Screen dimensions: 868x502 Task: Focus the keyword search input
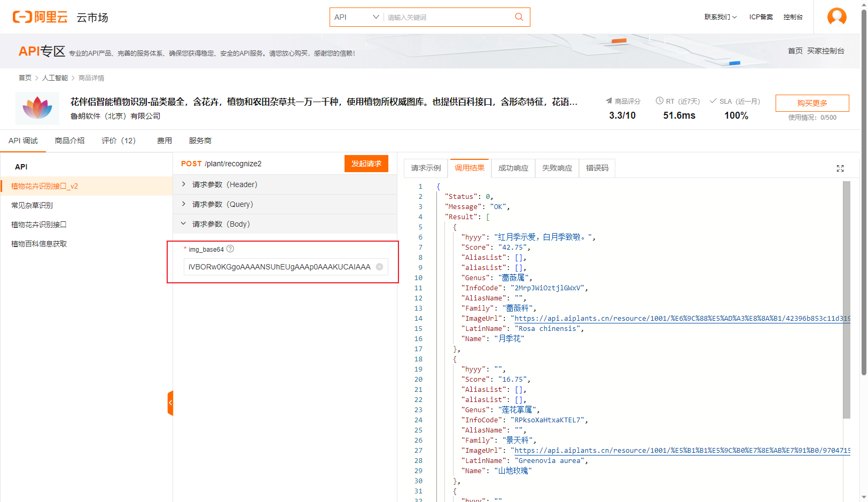[449, 17]
